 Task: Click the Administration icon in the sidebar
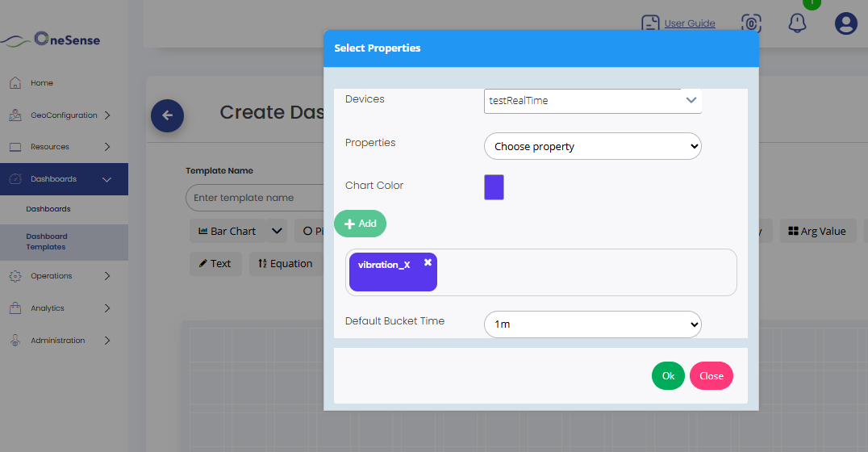[x=15, y=341]
